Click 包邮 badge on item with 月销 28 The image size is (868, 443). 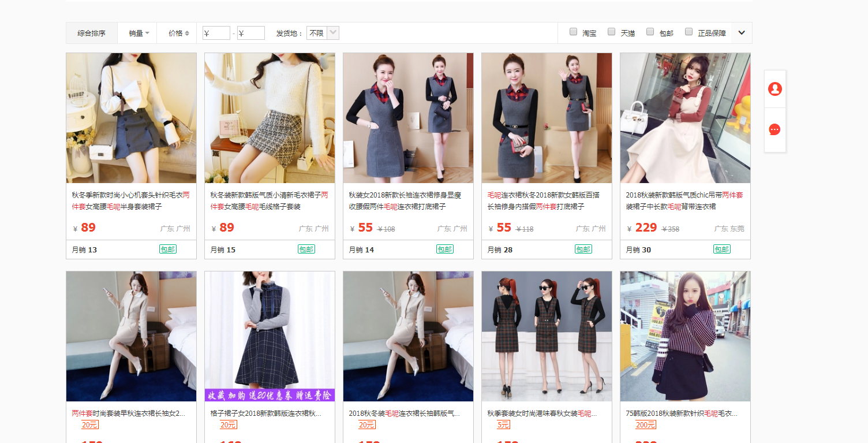coord(583,249)
